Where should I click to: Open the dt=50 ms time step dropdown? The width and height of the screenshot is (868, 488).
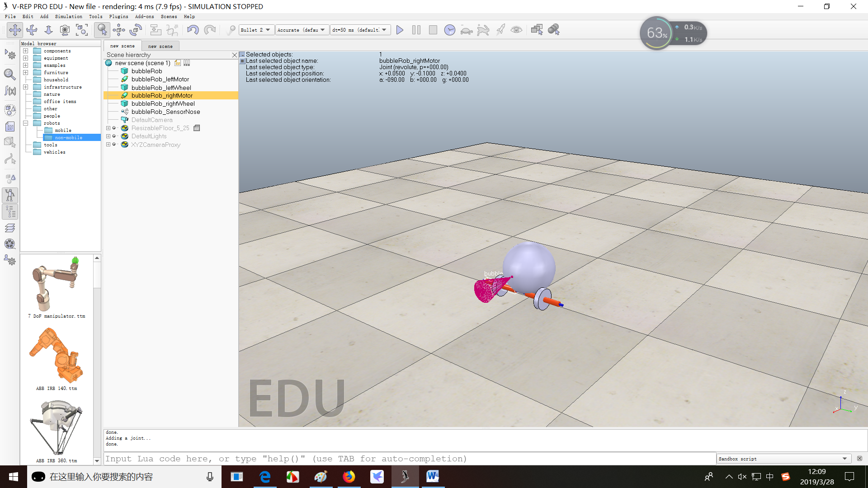[360, 30]
